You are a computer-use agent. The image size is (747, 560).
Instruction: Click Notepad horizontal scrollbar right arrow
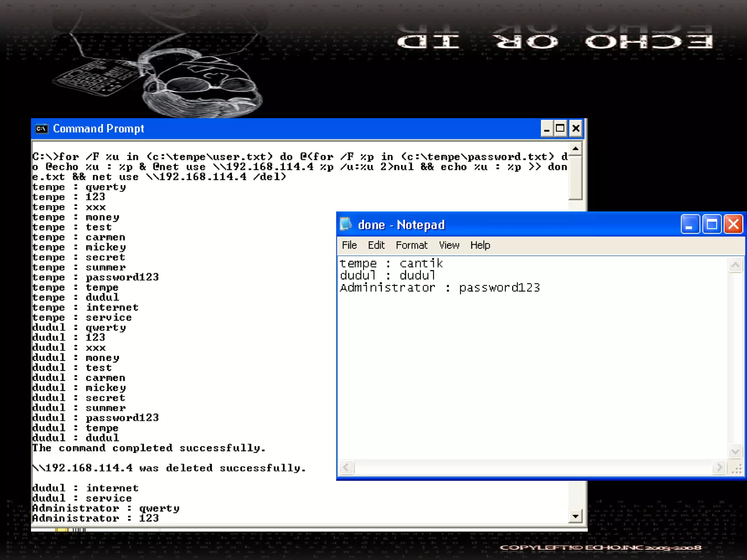(x=719, y=467)
